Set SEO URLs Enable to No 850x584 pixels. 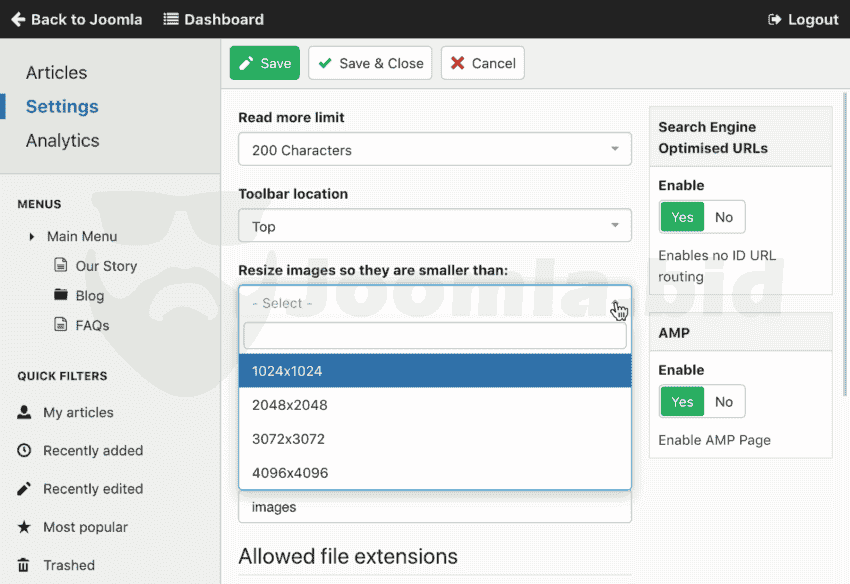[724, 217]
